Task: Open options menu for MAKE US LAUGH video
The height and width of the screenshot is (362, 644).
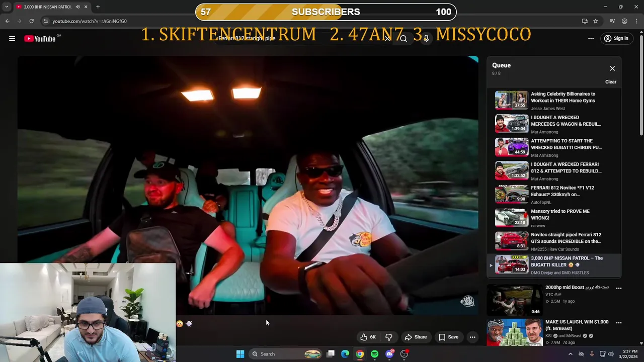Action: pos(619,323)
